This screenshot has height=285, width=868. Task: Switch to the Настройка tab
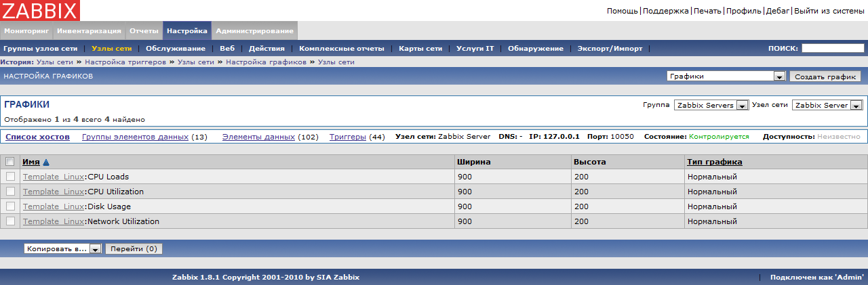(x=187, y=31)
